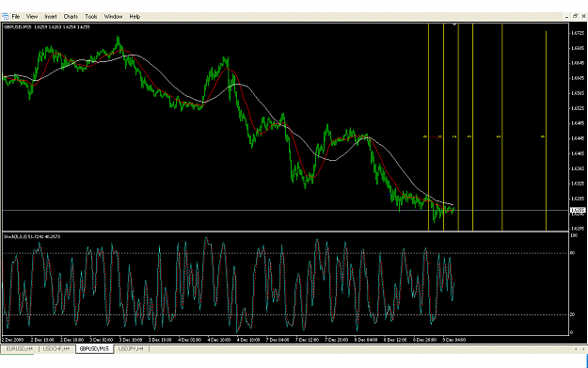Click the 2 Dec 2009 time axis label
This screenshot has width=588, height=368.
(13, 340)
